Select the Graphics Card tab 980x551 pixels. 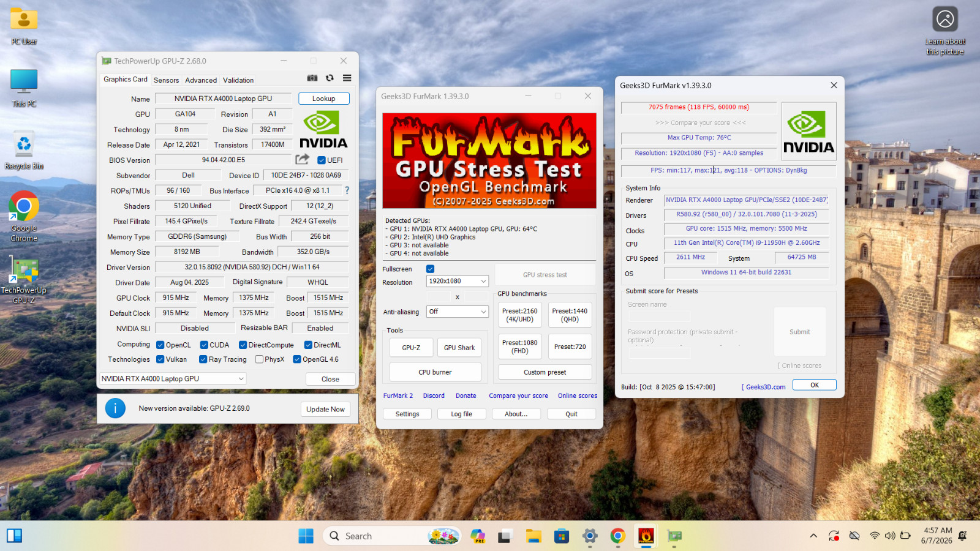(x=126, y=79)
